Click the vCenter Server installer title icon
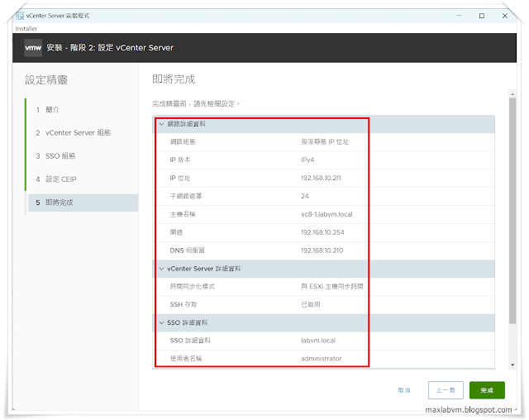This screenshot has width=529, height=420. pyautogui.click(x=20, y=16)
